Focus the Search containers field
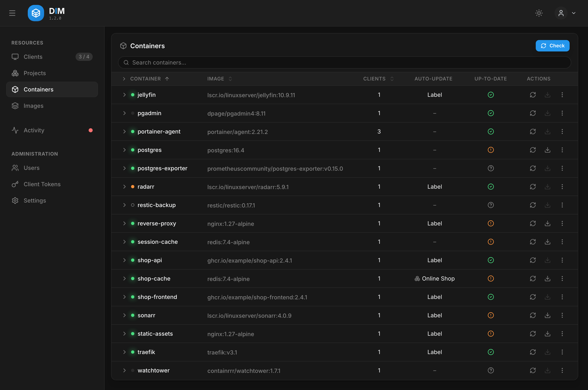The width and height of the screenshot is (588, 390). tap(344, 62)
